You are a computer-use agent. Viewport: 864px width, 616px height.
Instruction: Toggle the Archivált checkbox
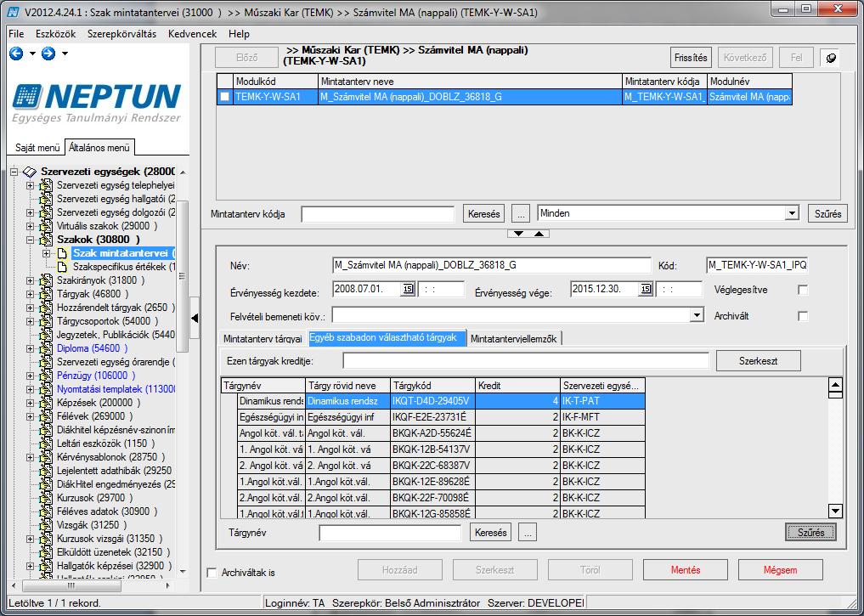pyautogui.click(x=803, y=316)
